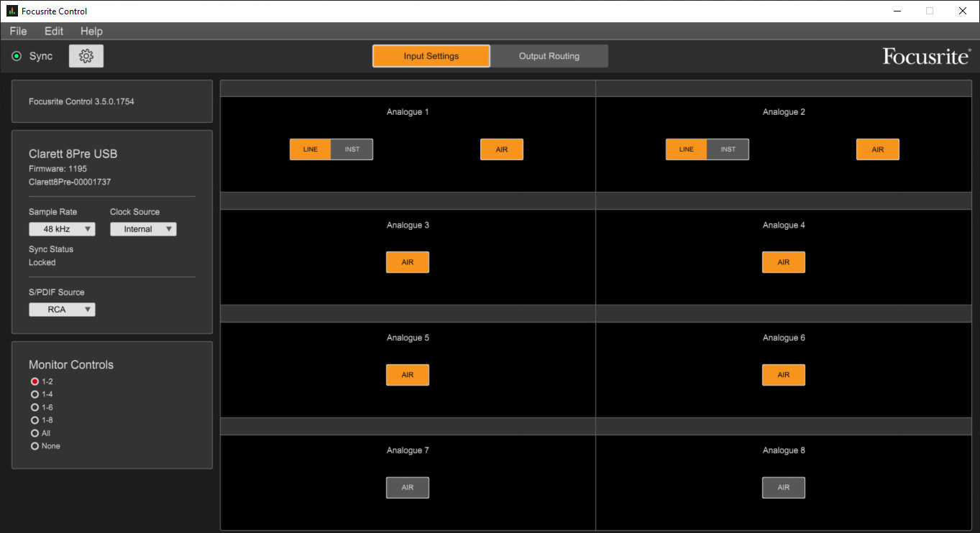Viewport: 980px width, 533px height.
Task: Click the Focusrite logo
Action: 926,56
